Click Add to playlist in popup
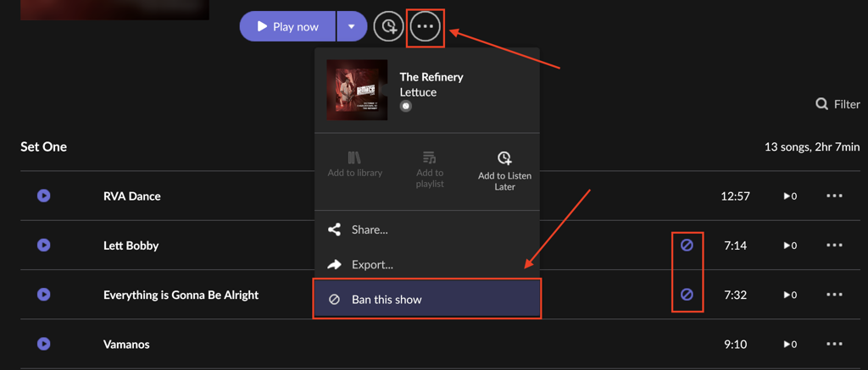Viewport: 868px width, 370px height. (x=430, y=169)
